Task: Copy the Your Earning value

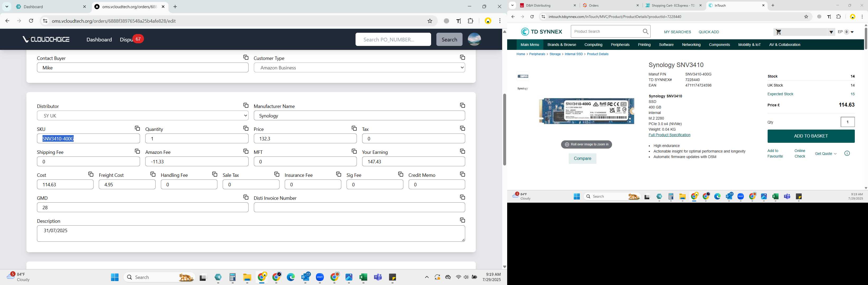Action: pos(462,151)
